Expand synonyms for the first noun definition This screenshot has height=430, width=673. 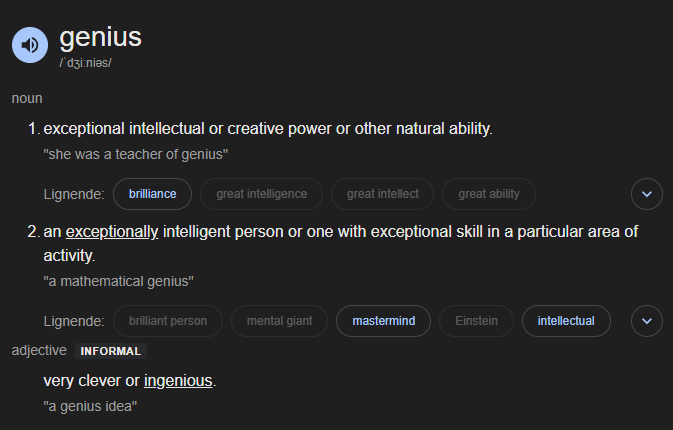coord(647,193)
